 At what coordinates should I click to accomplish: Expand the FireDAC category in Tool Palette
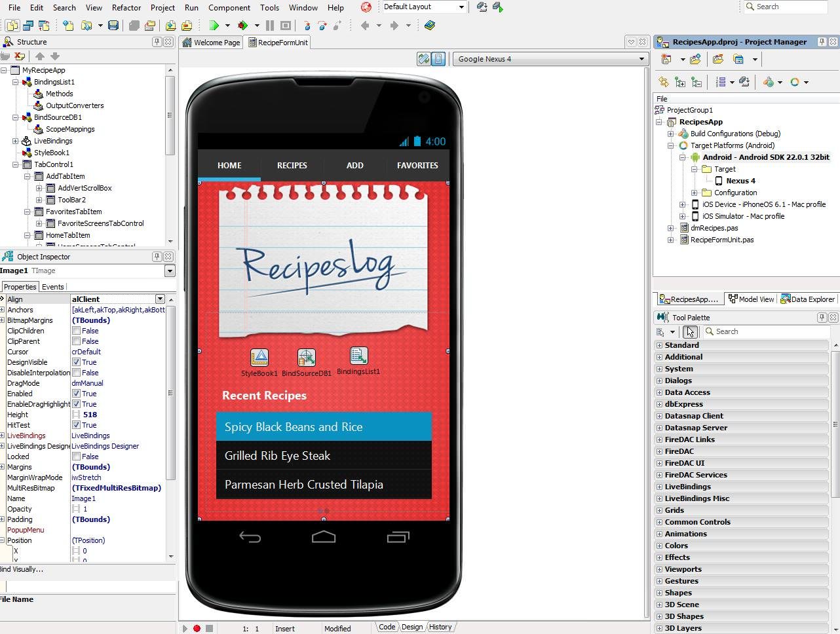[x=659, y=451]
